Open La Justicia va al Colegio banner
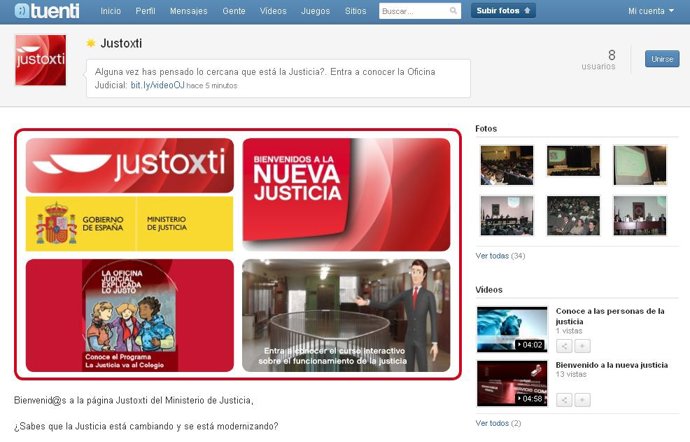This screenshot has width=690, height=442. coord(129,315)
